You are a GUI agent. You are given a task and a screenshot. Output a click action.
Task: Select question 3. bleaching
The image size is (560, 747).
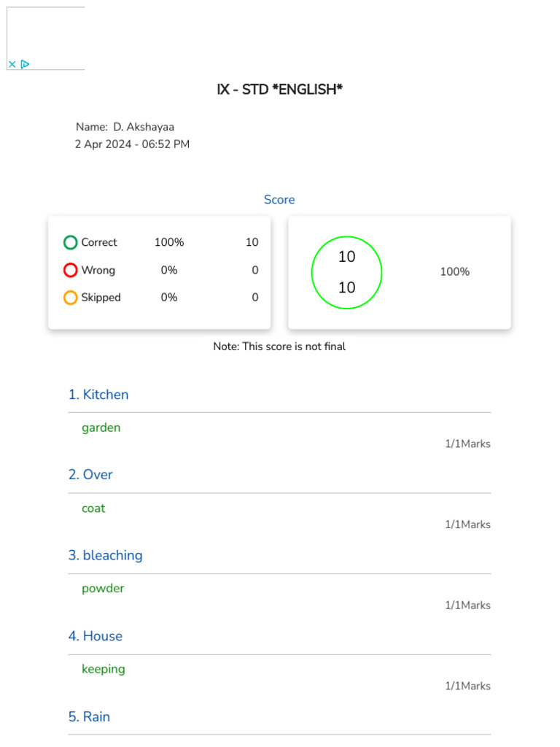(106, 555)
